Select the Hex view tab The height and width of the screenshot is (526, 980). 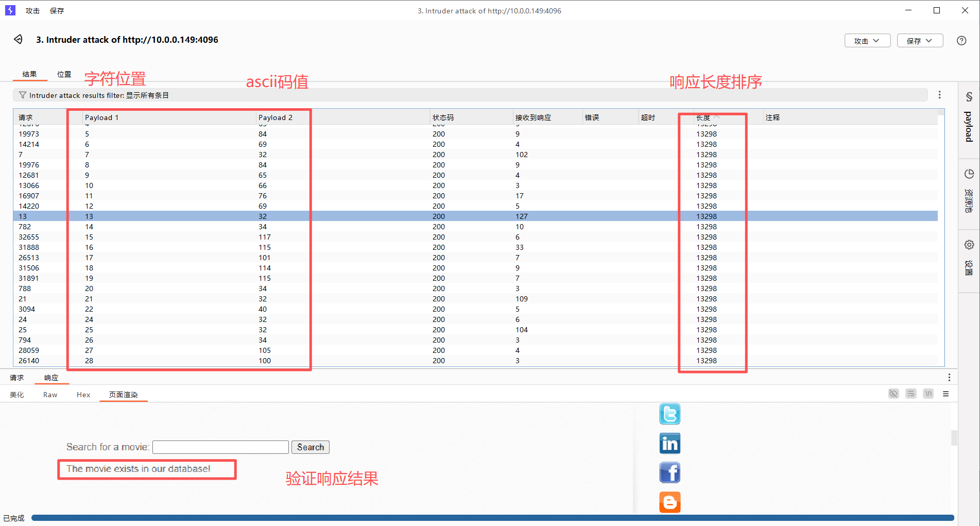(x=83, y=395)
